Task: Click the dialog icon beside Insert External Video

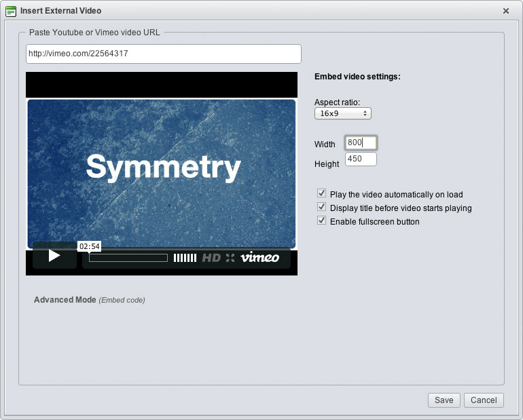Action: 11,11
